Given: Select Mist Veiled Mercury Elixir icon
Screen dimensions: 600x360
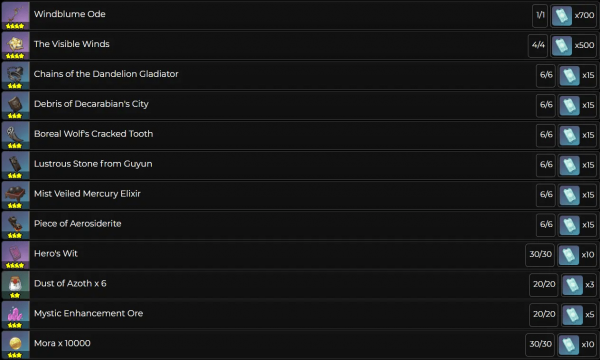Looking at the screenshot, I should 15,195.
